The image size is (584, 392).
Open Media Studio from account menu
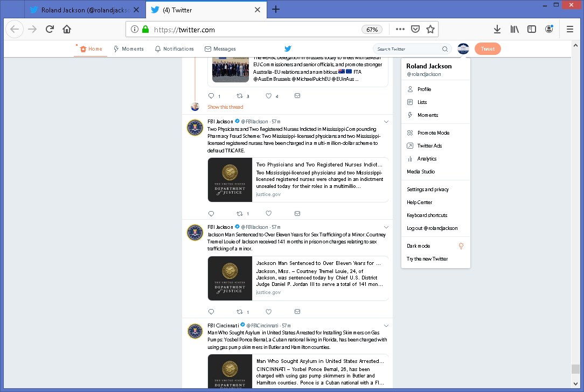point(435,172)
